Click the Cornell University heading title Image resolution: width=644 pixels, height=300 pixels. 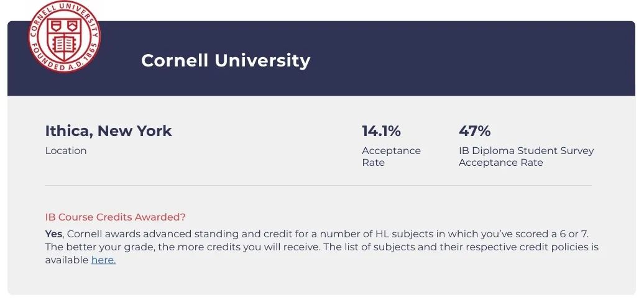[x=226, y=60]
